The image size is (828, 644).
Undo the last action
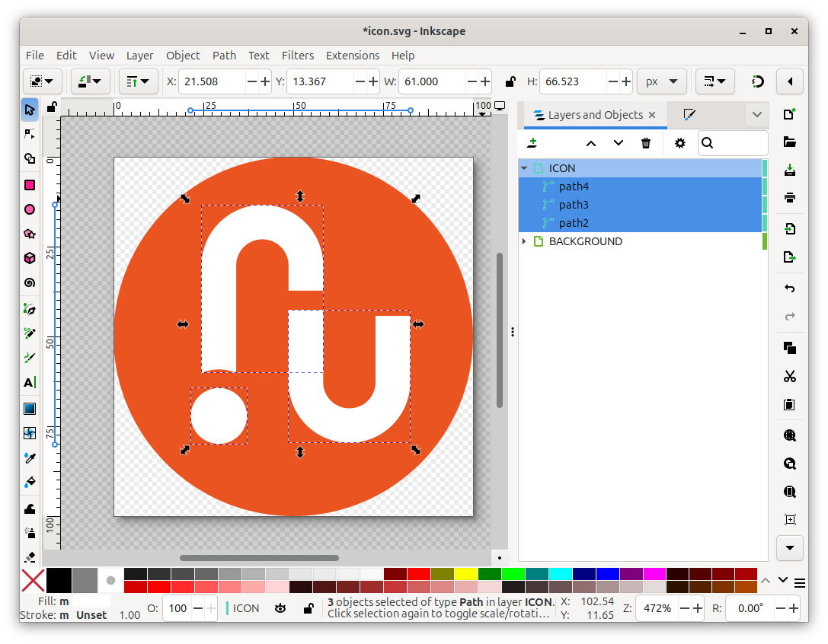[789, 289]
